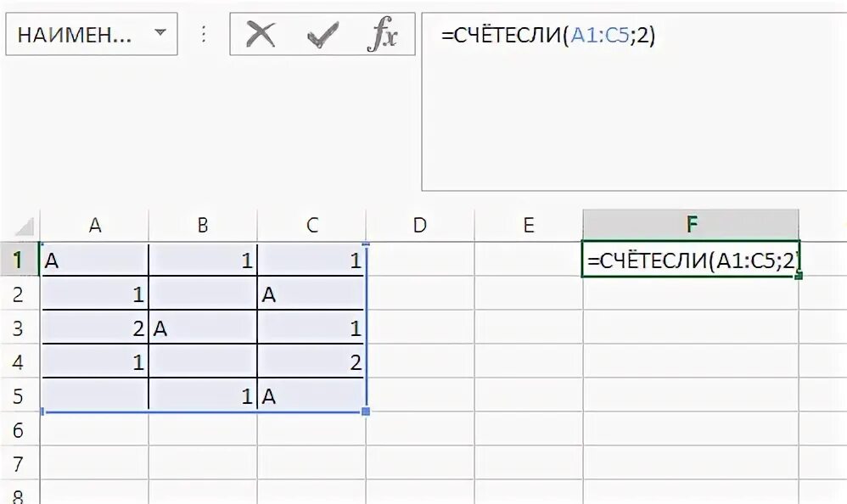847x504 pixels.
Task: Click empty cell E2
Action: pyautogui.click(x=528, y=294)
